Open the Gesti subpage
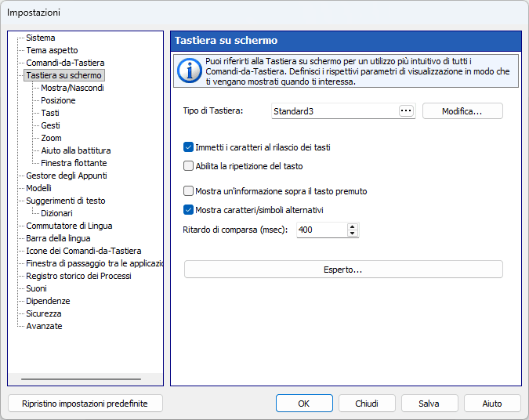Image resolution: width=529 pixels, height=420 pixels. point(50,125)
